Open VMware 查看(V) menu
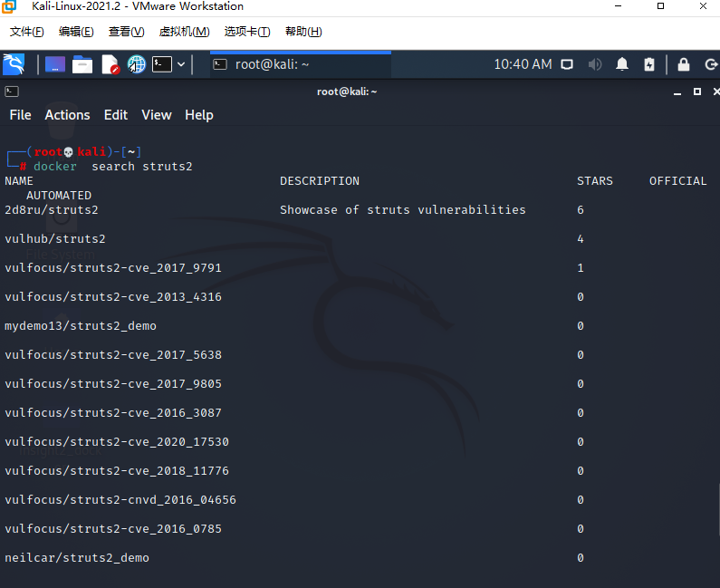The height and width of the screenshot is (588, 720). (126, 32)
